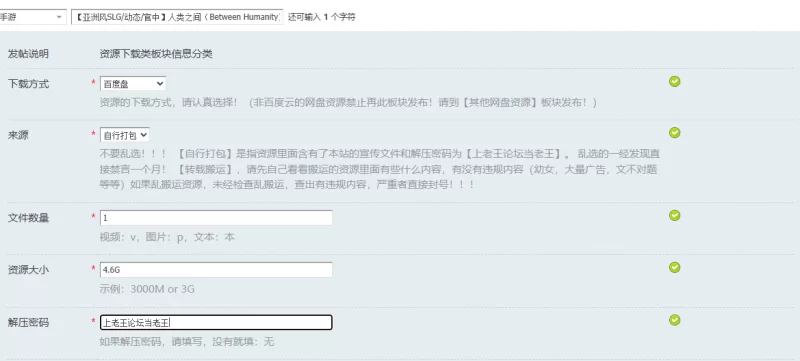Image resolution: width=800 pixels, height=361 pixels.
Task: Open the 下载方式 dropdown showing 百度盘
Action: click(133, 84)
